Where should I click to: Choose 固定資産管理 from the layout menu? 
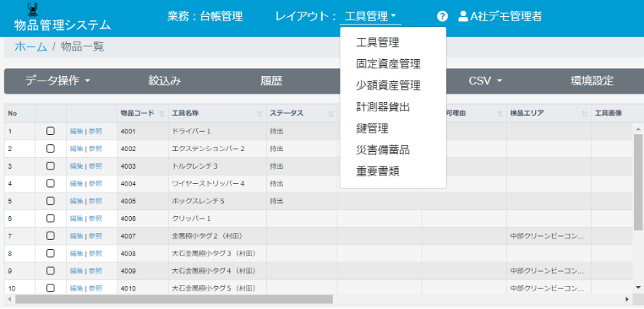(x=388, y=64)
